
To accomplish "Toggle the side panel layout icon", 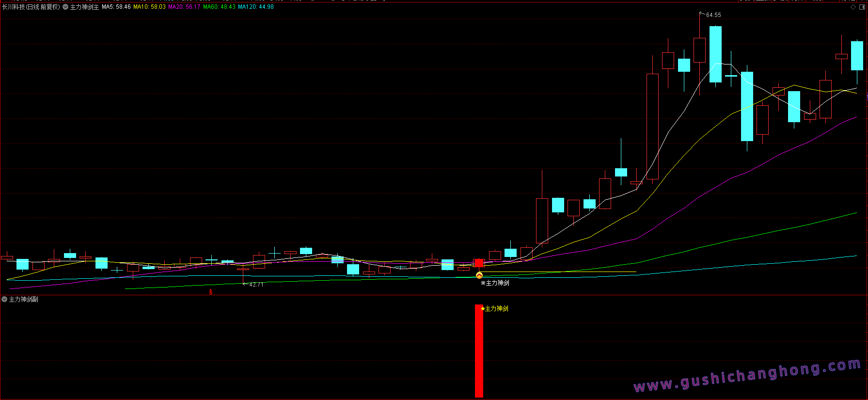I will pyautogui.click(x=862, y=7).
